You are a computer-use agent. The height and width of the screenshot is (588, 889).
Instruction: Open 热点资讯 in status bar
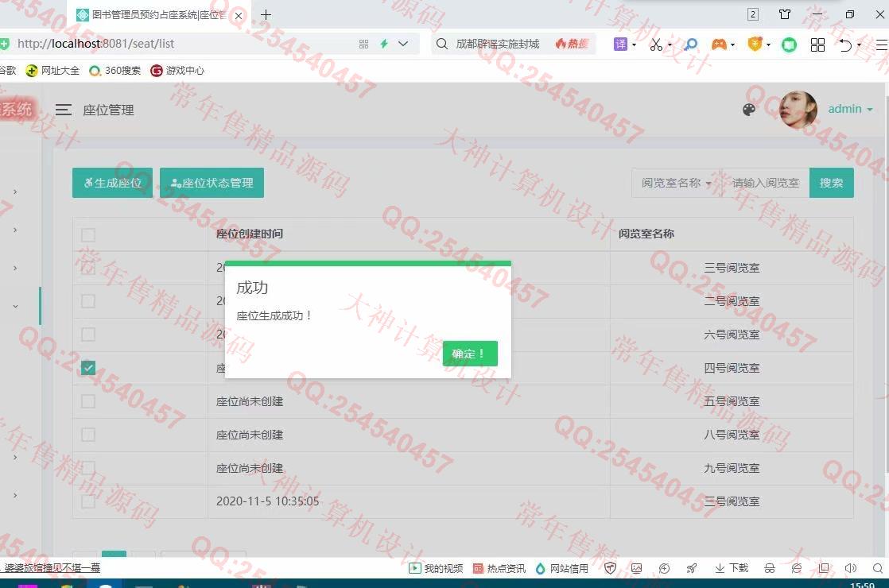499,568
